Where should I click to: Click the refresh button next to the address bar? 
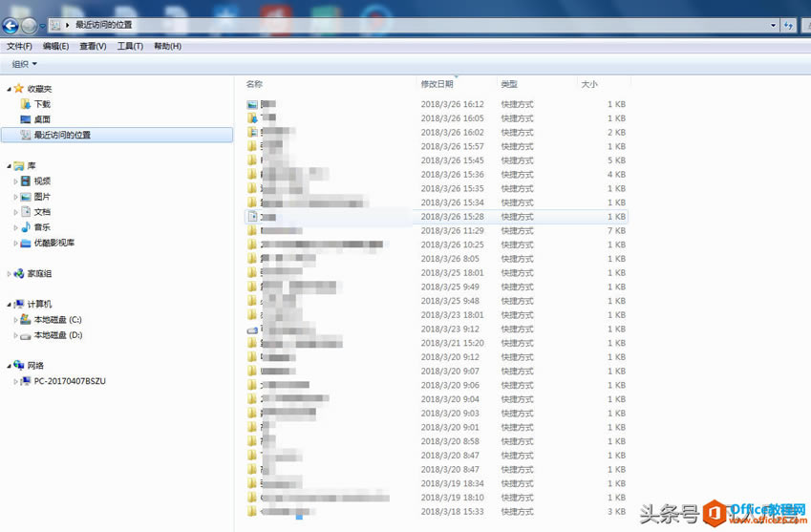(x=788, y=26)
